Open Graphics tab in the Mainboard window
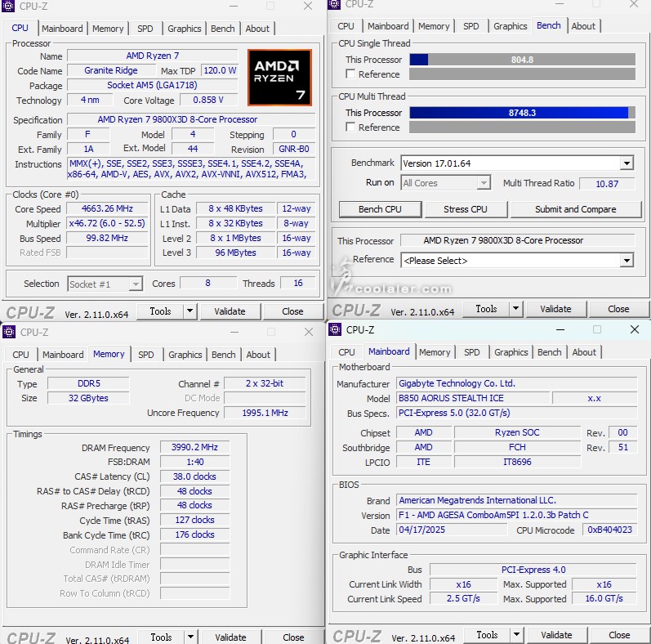Viewport: 651px width, 644px height. (x=511, y=352)
